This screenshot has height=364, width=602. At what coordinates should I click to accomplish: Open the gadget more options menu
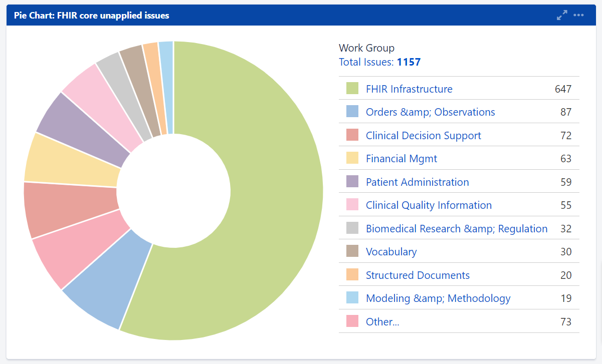tap(579, 16)
